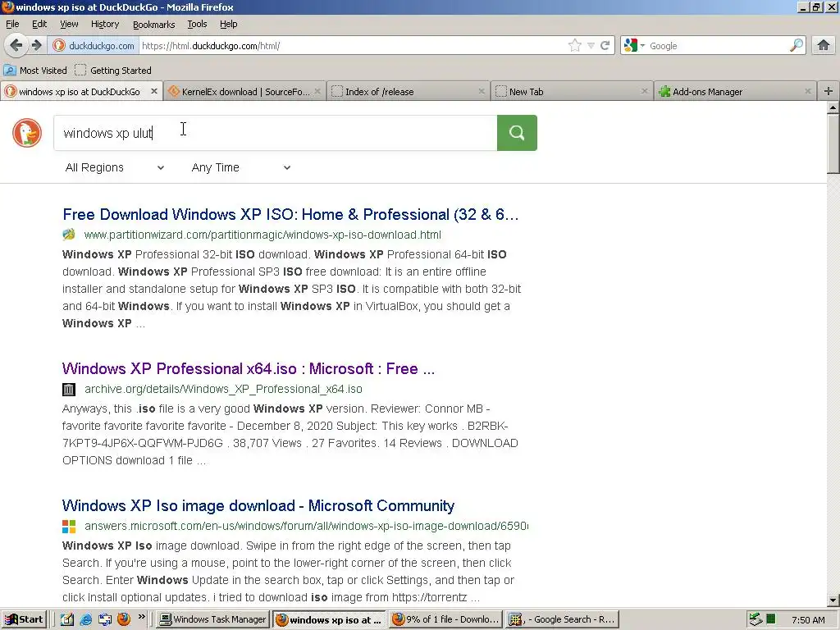Launch Internet Explorer from Quick Launch
Screen dimensions: 840x630
click(85, 619)
